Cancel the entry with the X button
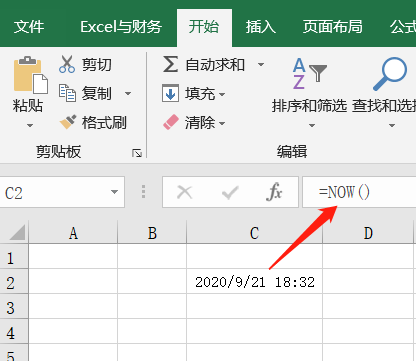416x361 pixels. coord(185,192)
